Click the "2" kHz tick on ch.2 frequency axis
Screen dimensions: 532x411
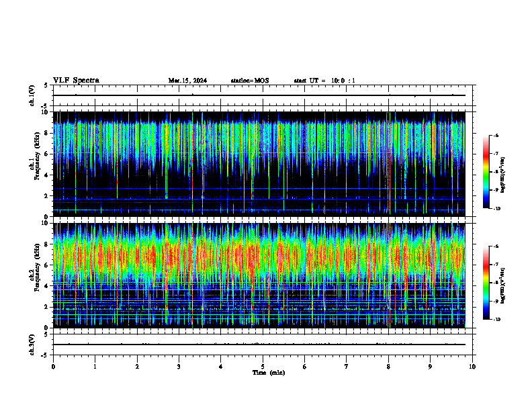click(x=46, y=307)
